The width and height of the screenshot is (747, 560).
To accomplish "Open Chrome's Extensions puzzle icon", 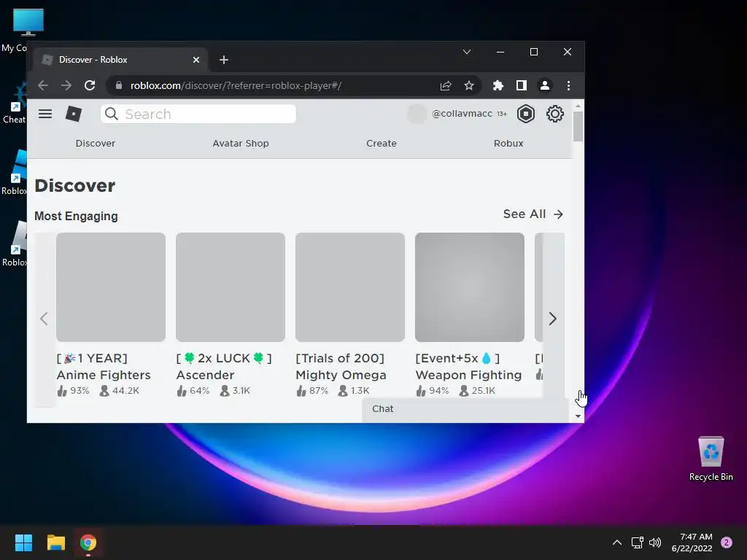I will tap(498, 86).
